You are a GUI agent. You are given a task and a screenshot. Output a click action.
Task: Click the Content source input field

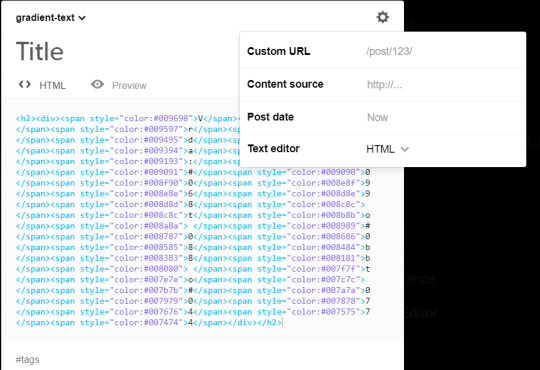coord(443,84)
